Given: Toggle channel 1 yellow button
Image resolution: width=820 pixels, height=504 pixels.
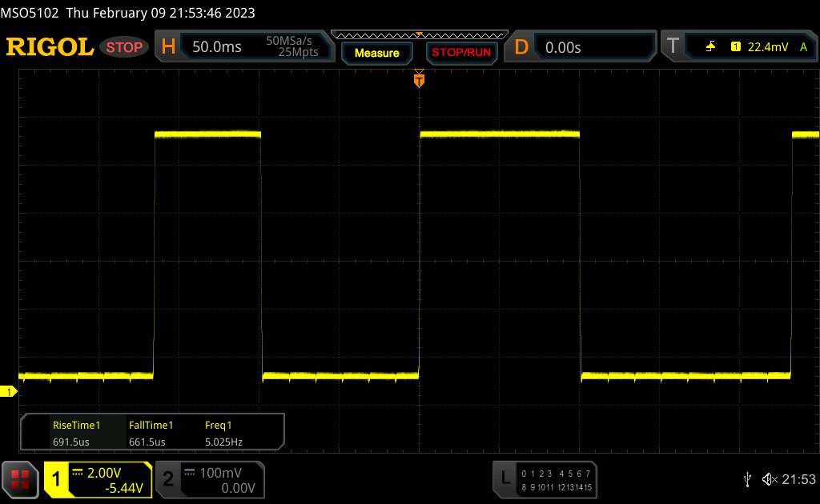Looking at the screenshot, I should 56,479.
